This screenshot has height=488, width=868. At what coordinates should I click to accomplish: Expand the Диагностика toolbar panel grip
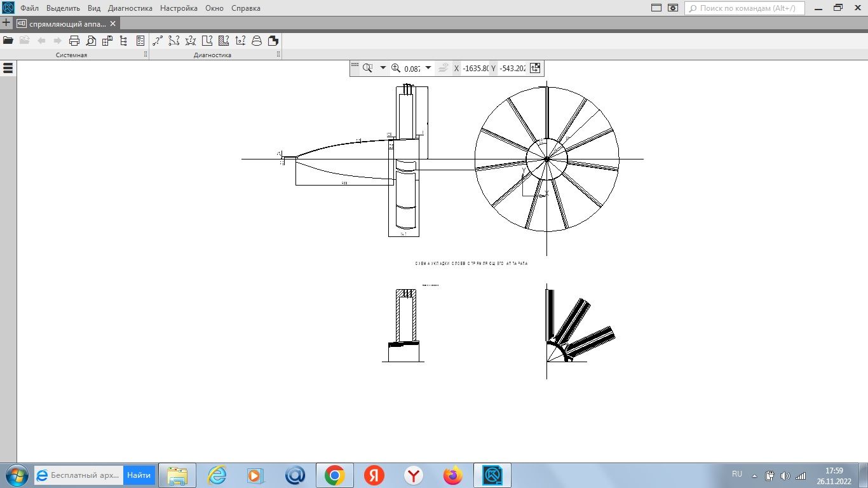pyautogui.click(x=278, y=55)
